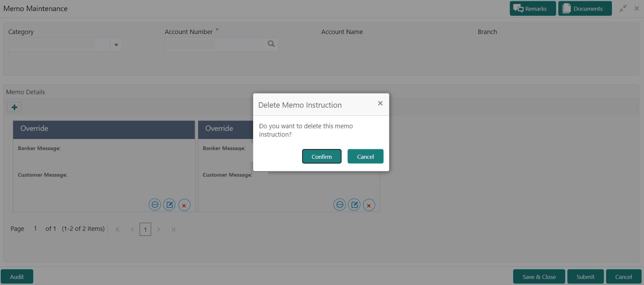Delete the second Override memo card
Viewport: 644px width, 285px height.
(x=369, y=205)
